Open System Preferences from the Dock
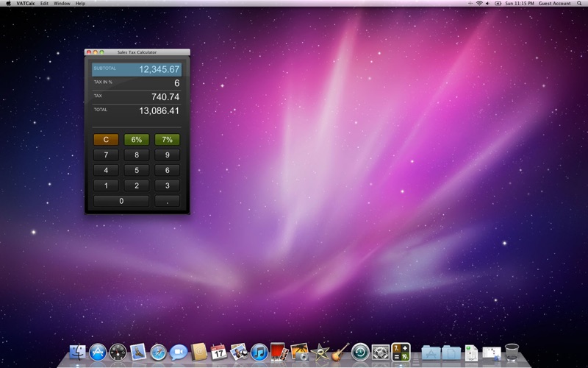 tap(381, 353)
